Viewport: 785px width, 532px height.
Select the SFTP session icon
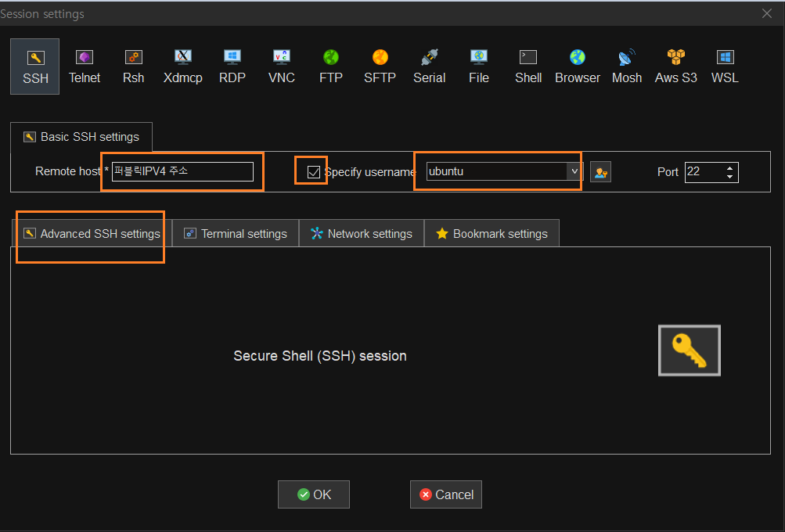coord(380,66)
